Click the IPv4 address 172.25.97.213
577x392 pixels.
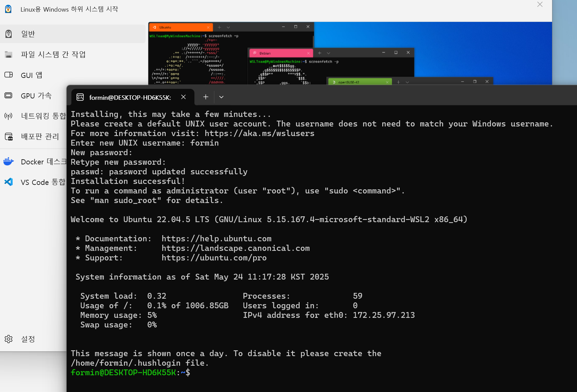tap(384, 315)
